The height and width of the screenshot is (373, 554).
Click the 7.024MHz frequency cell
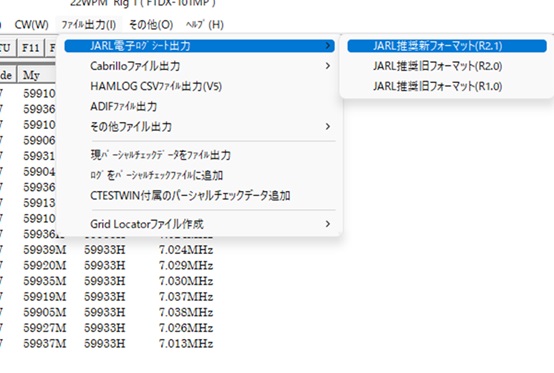186,250
